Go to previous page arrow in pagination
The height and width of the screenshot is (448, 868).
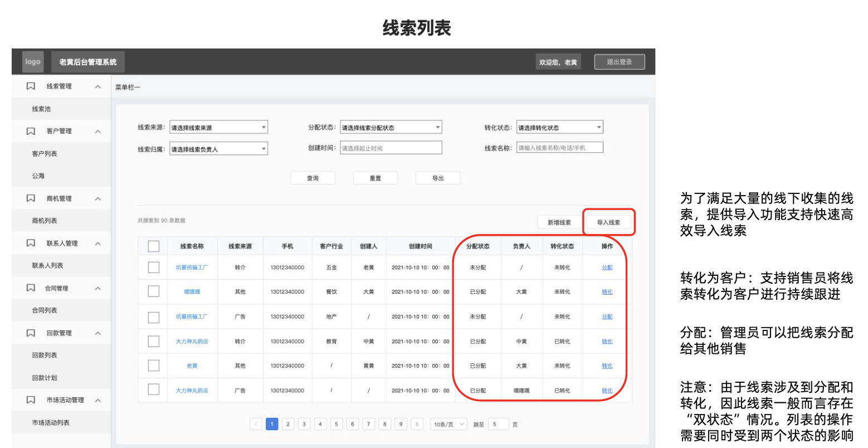[x=256, y=424]
